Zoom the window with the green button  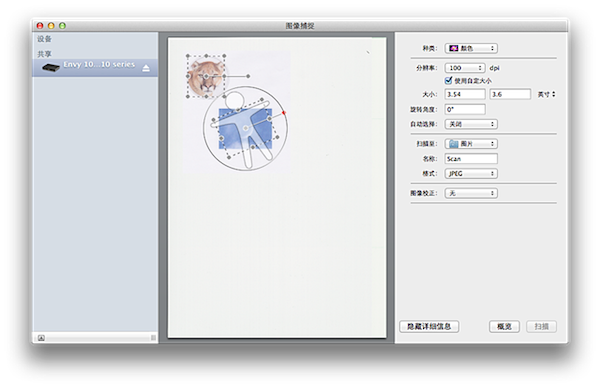[x=62, y=26]
